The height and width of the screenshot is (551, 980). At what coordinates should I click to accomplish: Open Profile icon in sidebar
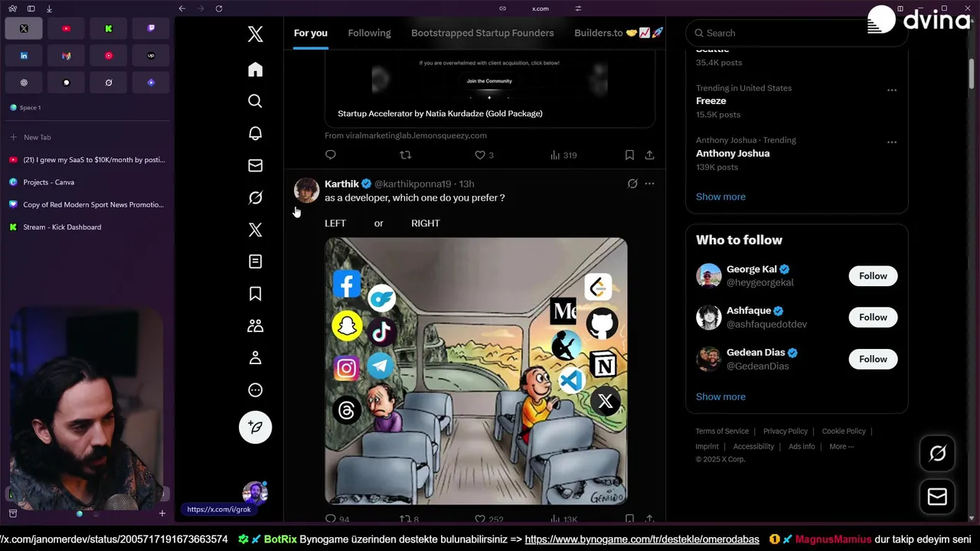tap(256, 358)
